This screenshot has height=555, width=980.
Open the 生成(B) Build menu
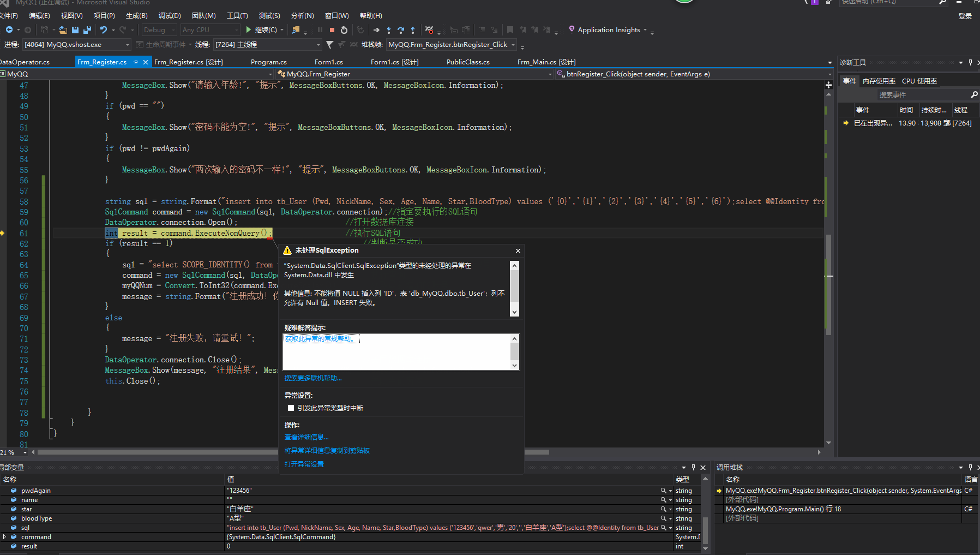[136, 16]
